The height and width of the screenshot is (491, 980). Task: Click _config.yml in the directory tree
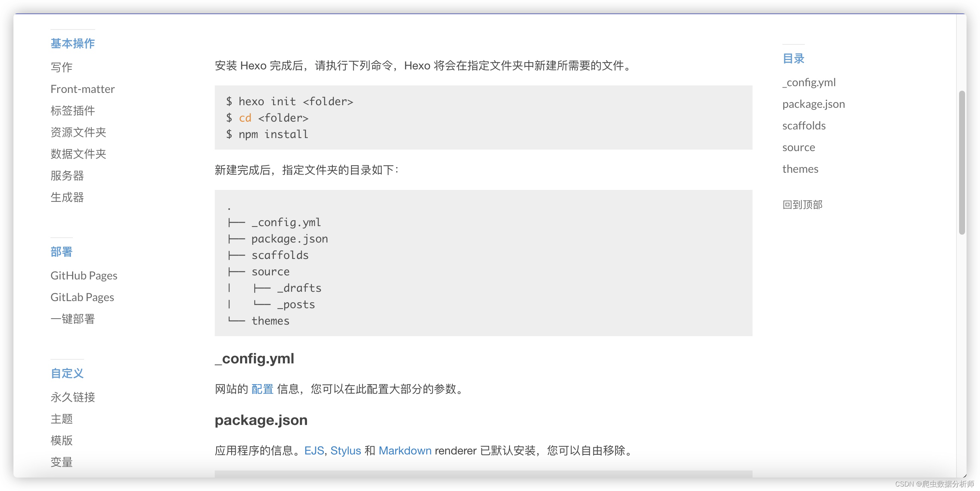point(286,222)
